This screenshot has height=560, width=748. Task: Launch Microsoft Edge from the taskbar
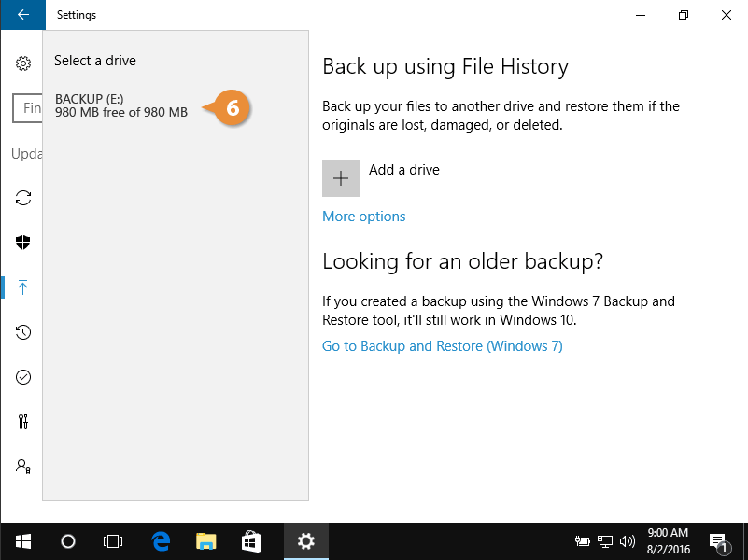(161, 541)
